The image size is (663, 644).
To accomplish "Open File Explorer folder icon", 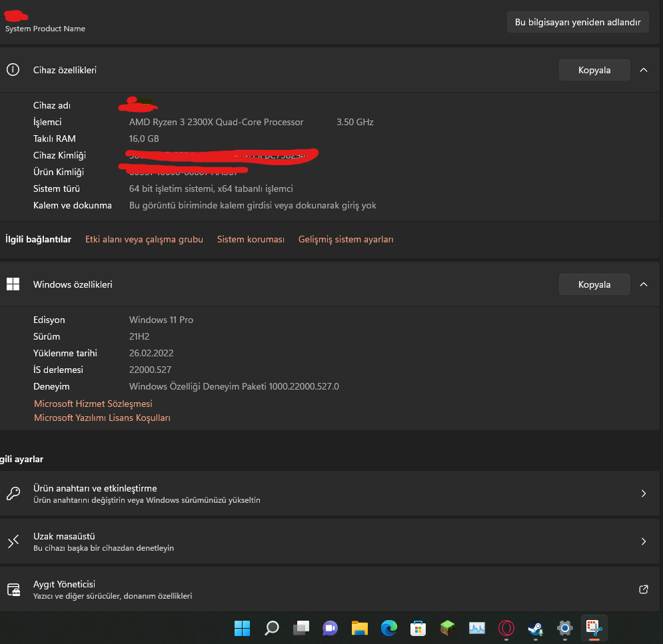I will click(359, 628).
